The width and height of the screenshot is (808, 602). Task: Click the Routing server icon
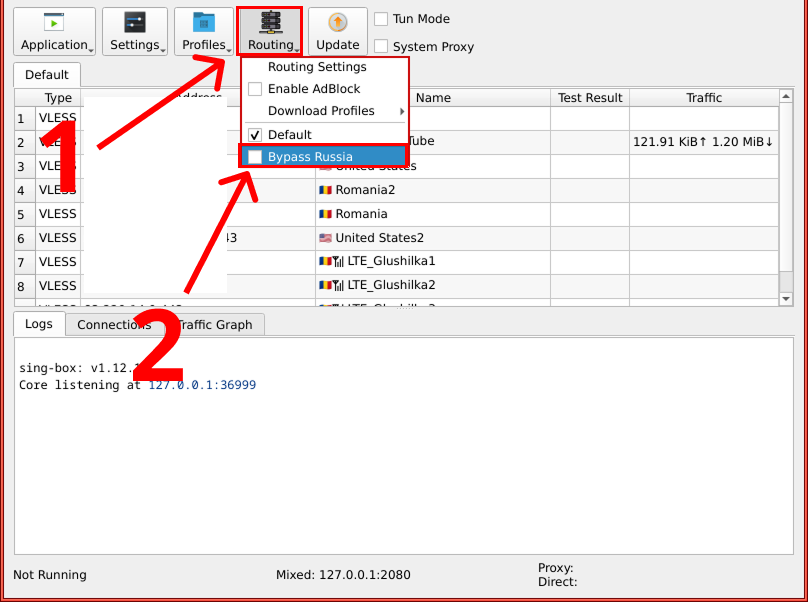[x=270, y=22]
